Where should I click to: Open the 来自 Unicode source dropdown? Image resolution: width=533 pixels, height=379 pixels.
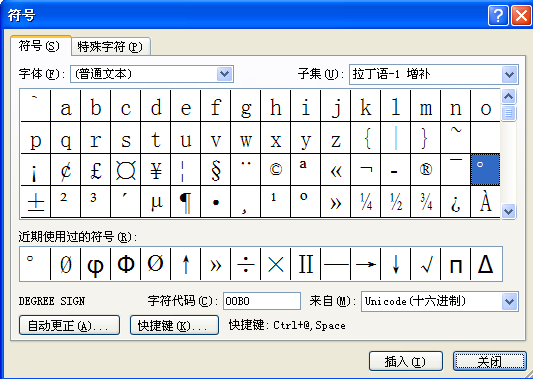(x=509, y=301)
